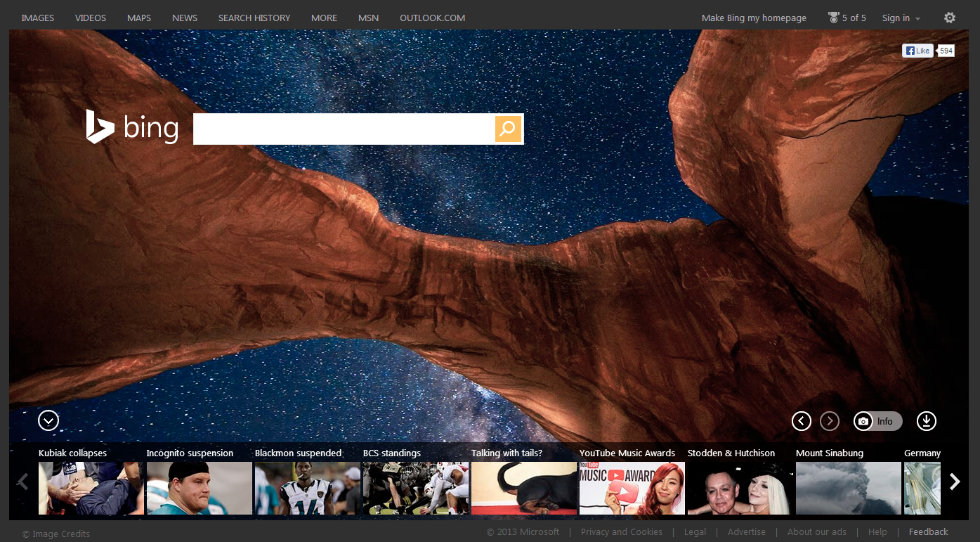The image size is (980, 542).
Task: Click the orange search magnifier button
Action: pyautogui.click(x=509, y=129)
